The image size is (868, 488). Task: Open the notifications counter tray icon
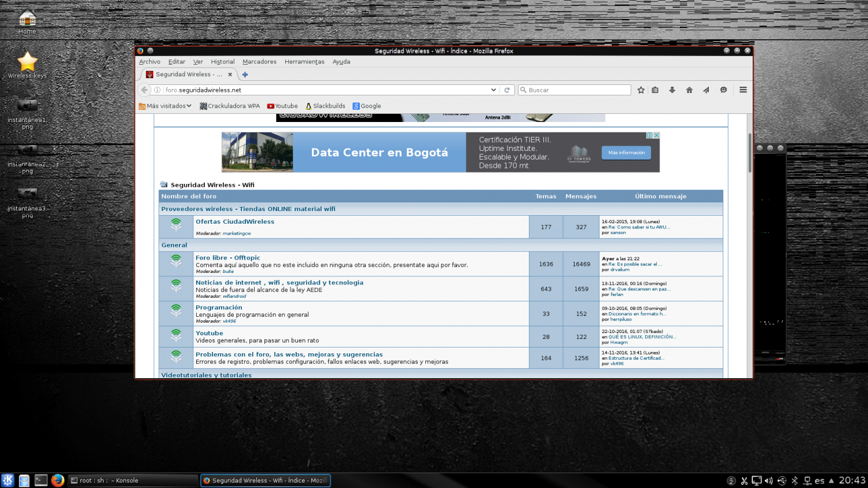(731, 481)
